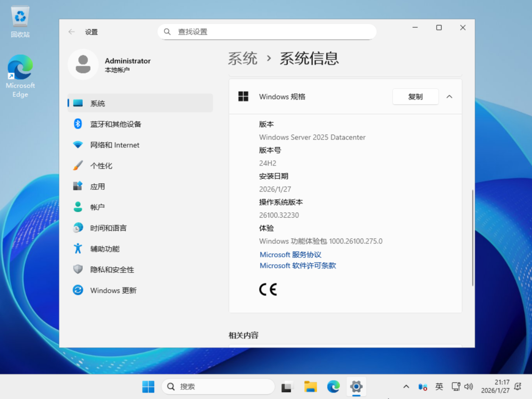The image size is (532, 399).
Task: Open Microsoft Edge from the taskbar
Action: click(333, 387)
